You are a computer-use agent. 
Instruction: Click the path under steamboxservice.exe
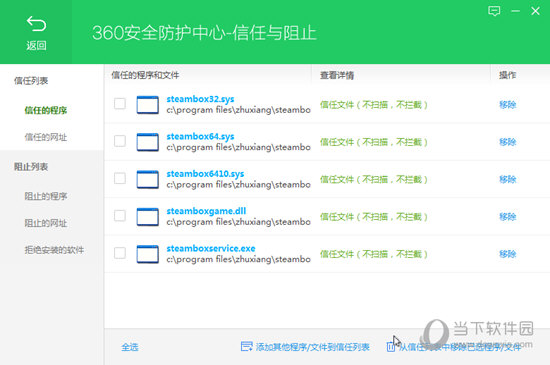coord(239,259)
